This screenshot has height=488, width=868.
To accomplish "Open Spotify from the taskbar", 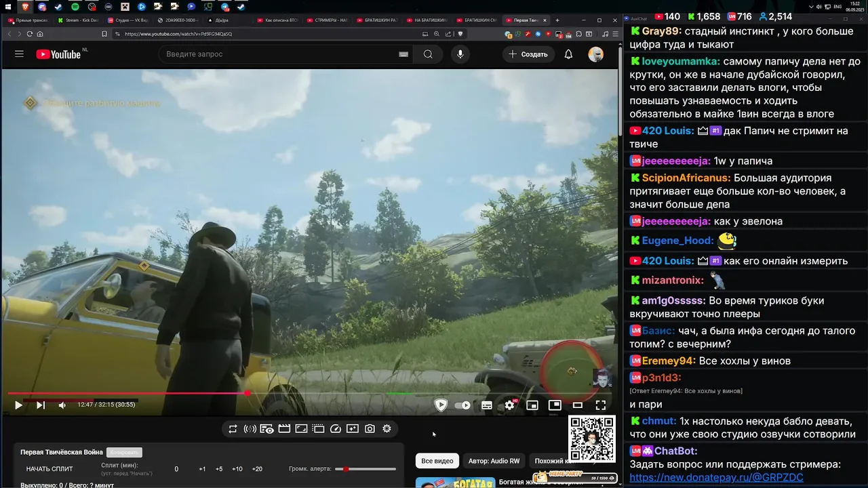I will click(x=75, y=7).
